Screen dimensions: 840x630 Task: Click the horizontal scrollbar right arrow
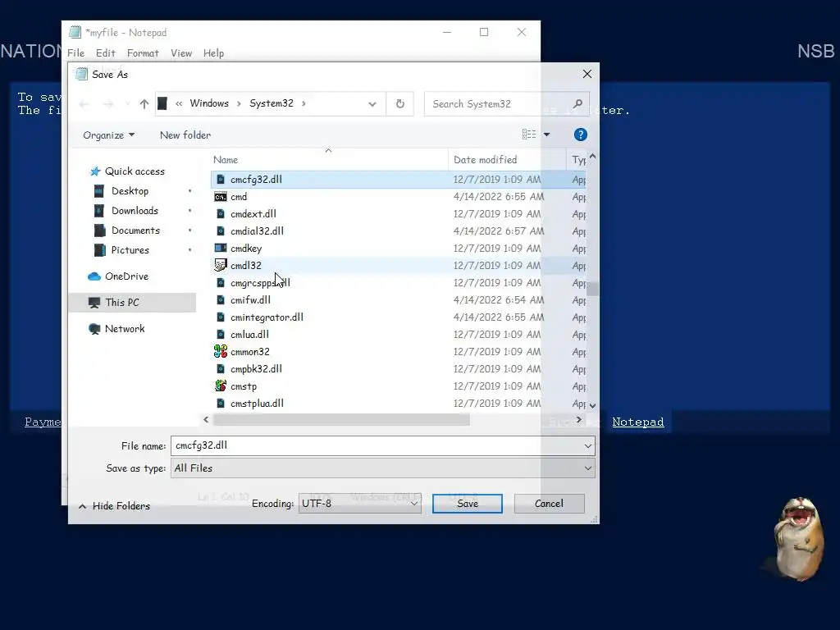(x=578, y=420)
